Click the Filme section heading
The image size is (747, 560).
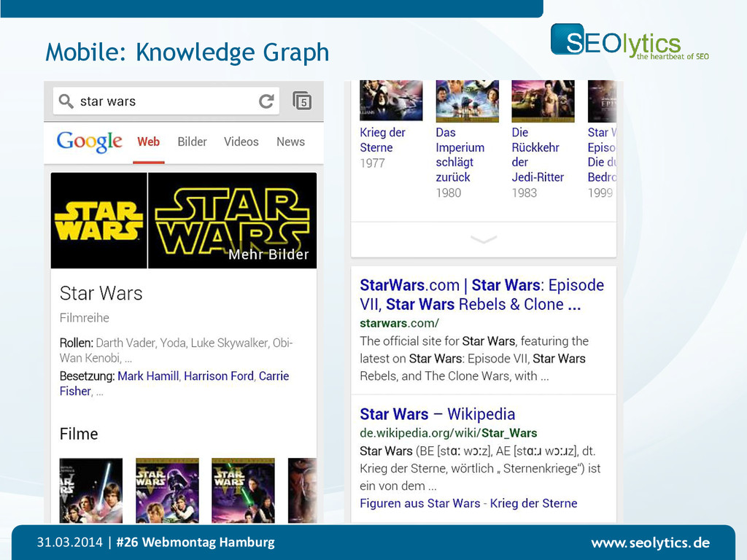[79, 434]
